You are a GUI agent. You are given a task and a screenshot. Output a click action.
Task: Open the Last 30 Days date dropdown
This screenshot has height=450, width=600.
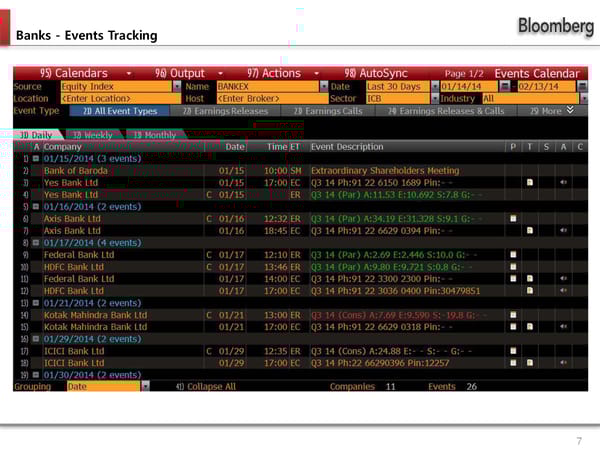[x=435, y=86]
